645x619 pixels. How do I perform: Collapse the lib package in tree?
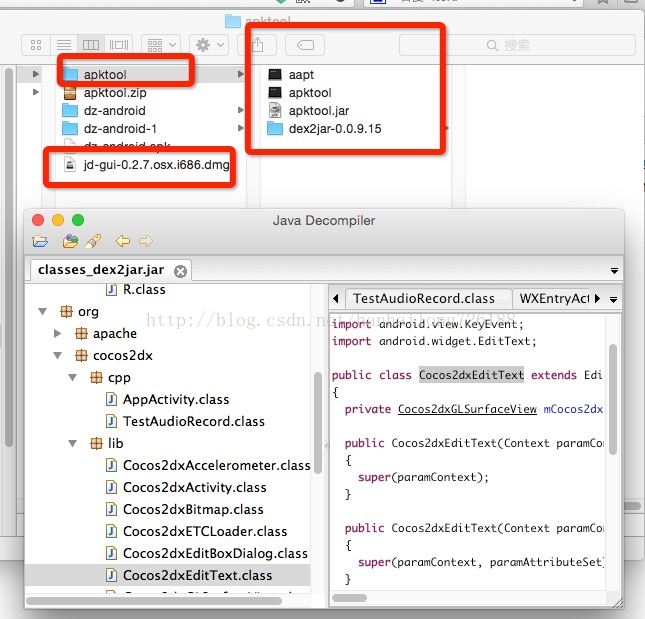click(x=74, y=444)
